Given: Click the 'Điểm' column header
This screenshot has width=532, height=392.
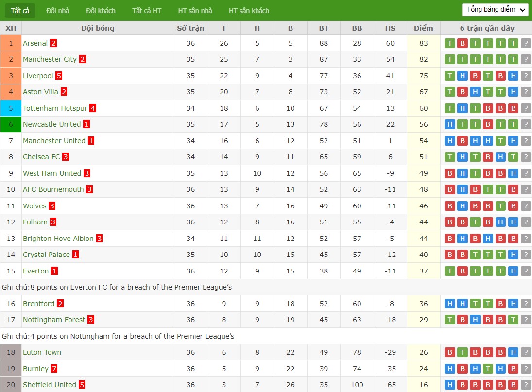Looking at the screenshot, I should tap(424, 28).
